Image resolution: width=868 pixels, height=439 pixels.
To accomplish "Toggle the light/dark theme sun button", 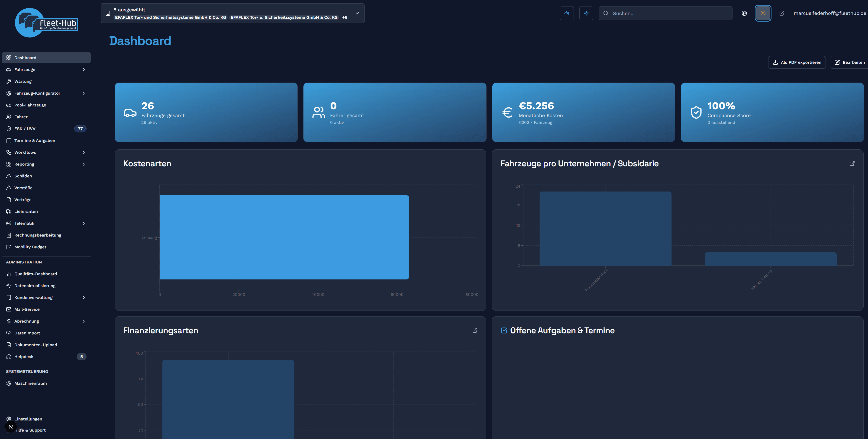I will (x=763, y=13).
